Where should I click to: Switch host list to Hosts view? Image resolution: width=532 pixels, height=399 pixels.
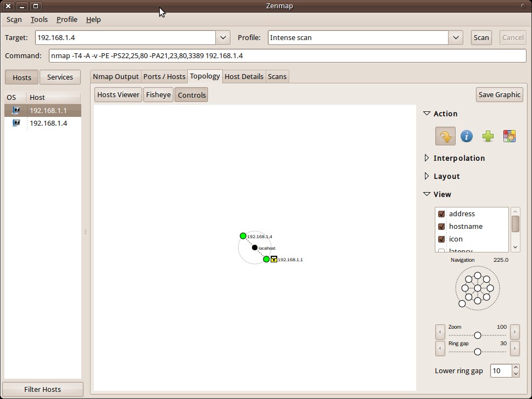point(22,77)
